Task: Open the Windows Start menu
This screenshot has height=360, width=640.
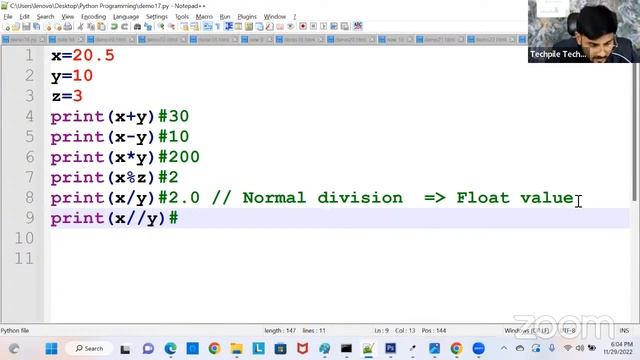Action: coord(51,349)
